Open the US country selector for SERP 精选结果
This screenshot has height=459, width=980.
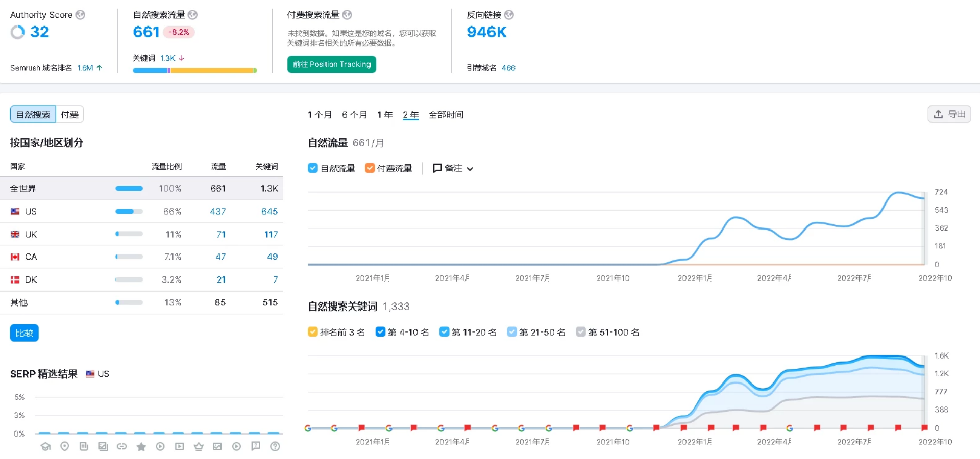point(97,374)
